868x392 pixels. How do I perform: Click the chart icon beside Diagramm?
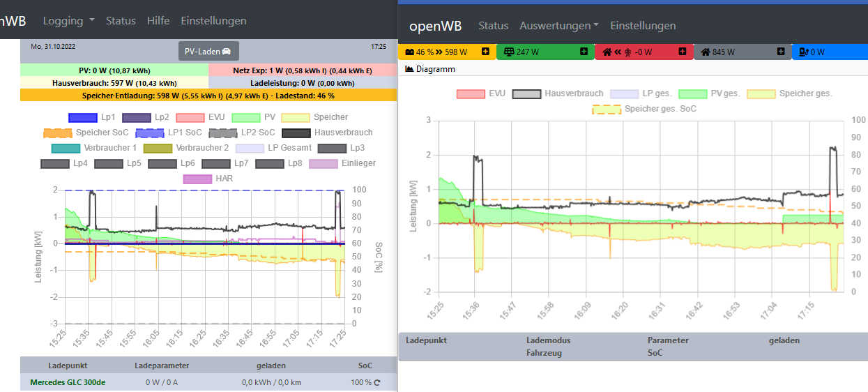tap(409, 69)
